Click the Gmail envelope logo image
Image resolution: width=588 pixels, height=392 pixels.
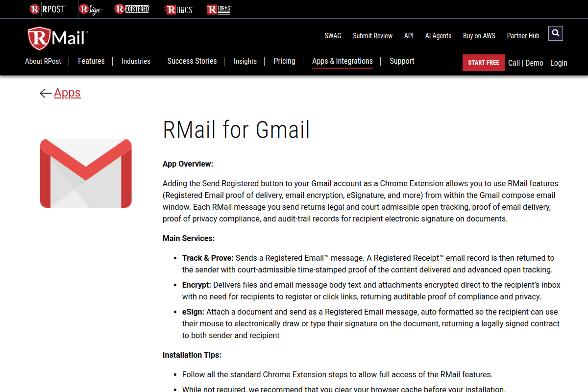86,173
